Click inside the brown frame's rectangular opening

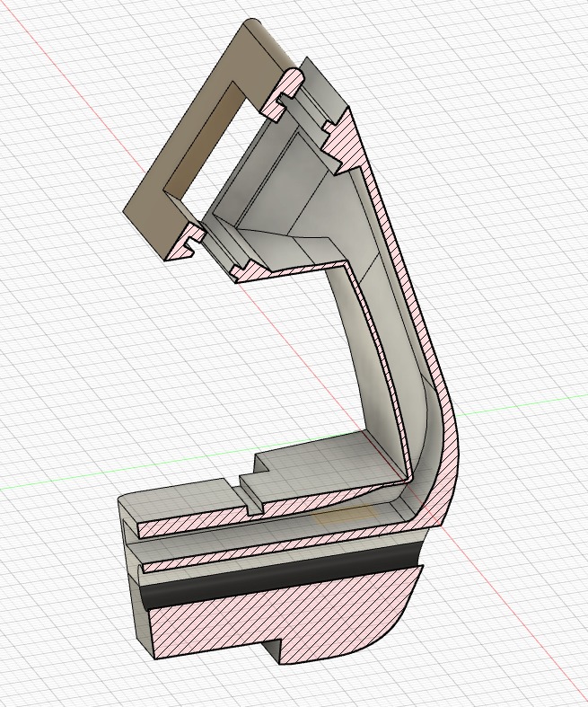(202, 144)
